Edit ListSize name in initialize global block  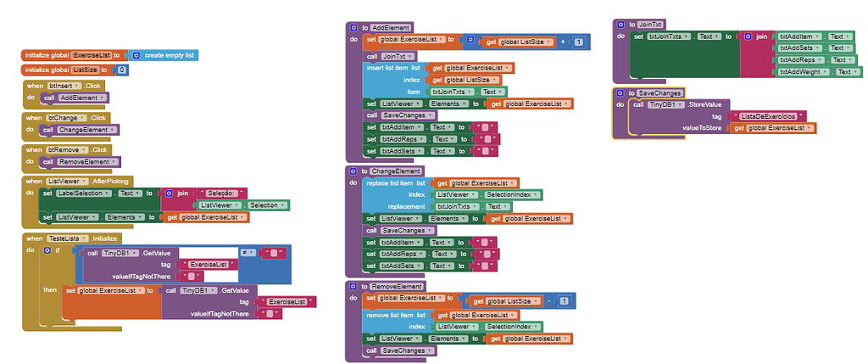coord(86,70)
